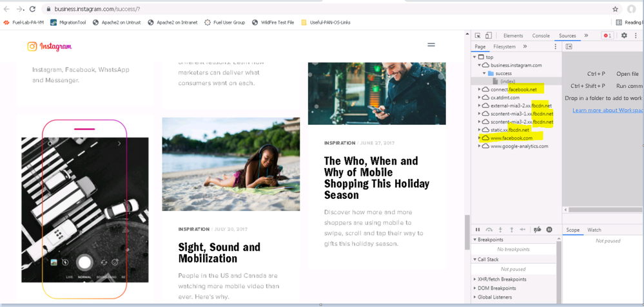
Task: Open the Instagram hamburger menu
Action: (431, 45)
